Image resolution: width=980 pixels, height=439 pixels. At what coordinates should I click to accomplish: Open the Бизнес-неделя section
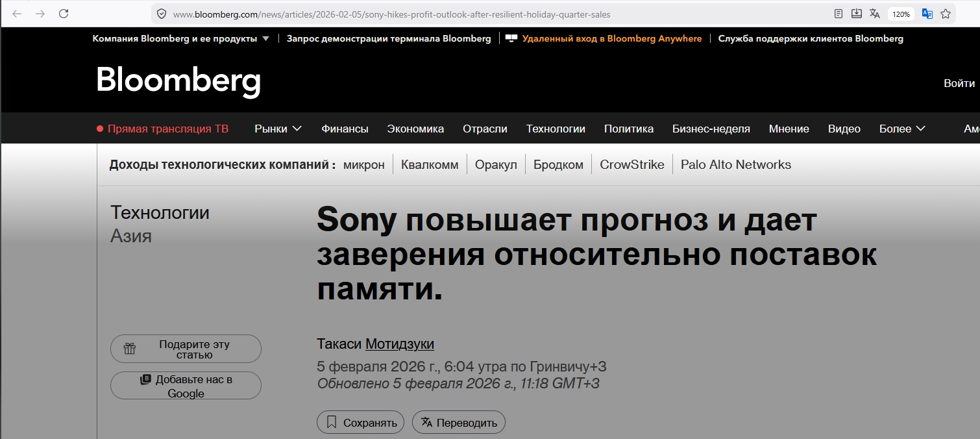coord(711,129)
